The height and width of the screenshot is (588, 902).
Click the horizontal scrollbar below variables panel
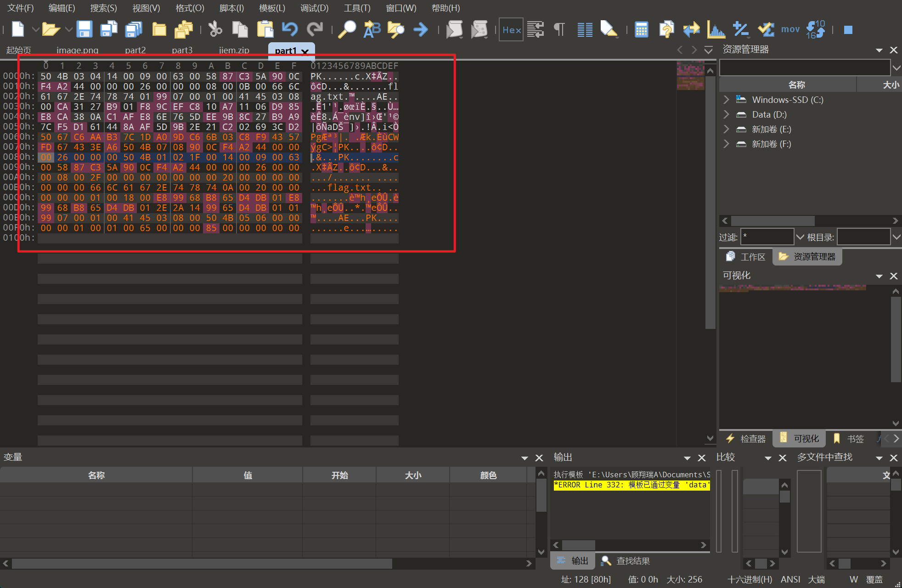point(202,563)
